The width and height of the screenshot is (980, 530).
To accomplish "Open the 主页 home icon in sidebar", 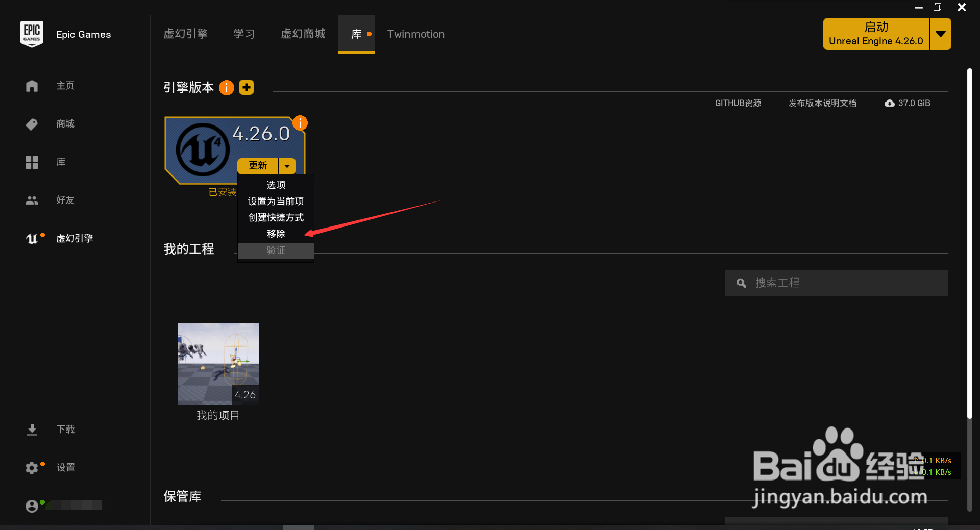I will coord(32,86).
